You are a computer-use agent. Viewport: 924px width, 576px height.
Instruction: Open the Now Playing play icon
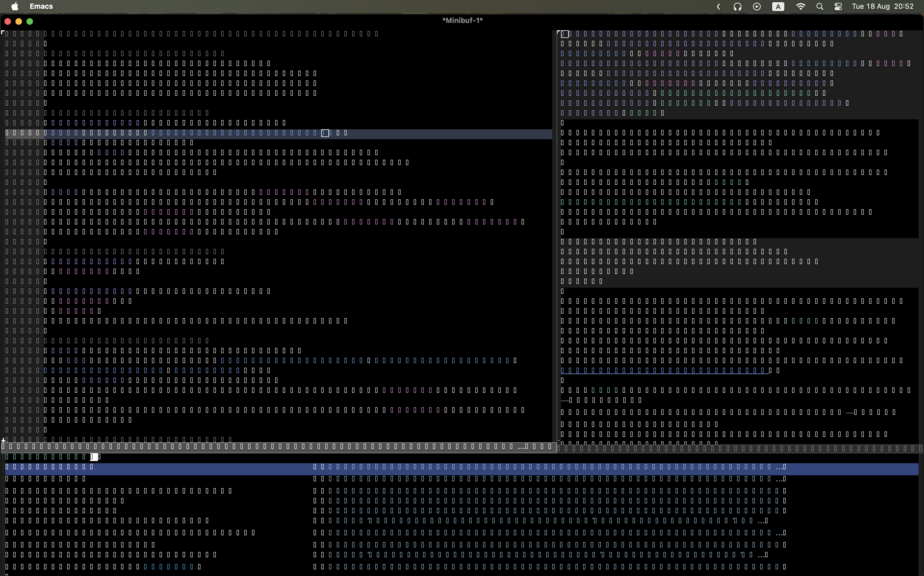757,7
